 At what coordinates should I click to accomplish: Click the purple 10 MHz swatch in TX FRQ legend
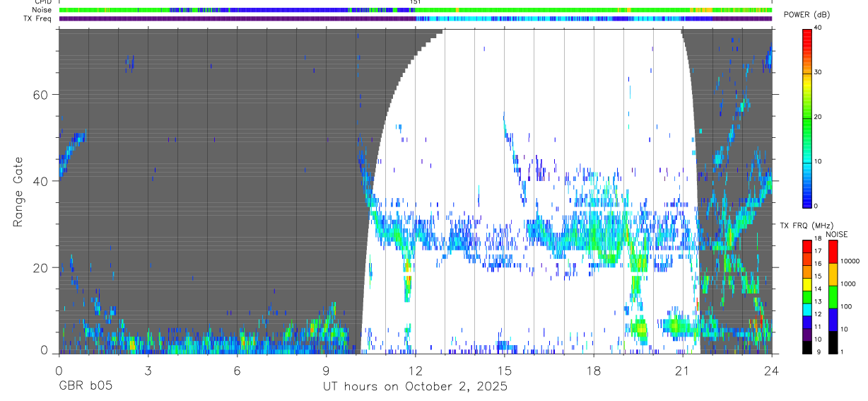pos(807,335)
